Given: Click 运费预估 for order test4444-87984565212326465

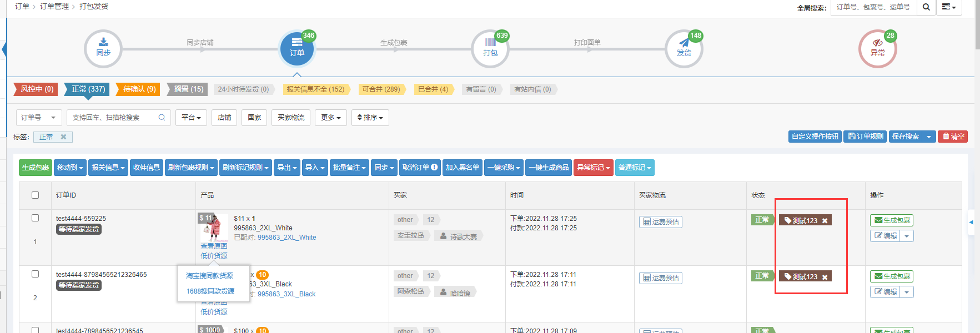Looking at the screenshot, I should 661,278.
